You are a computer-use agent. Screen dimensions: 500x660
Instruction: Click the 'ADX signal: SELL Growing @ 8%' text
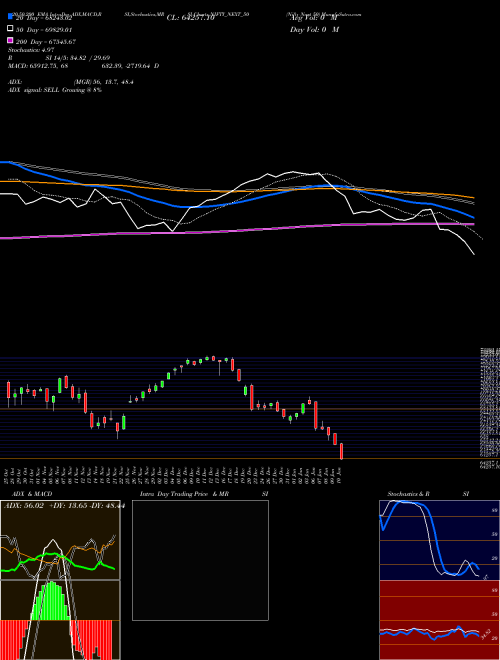[x=55, y=90]
